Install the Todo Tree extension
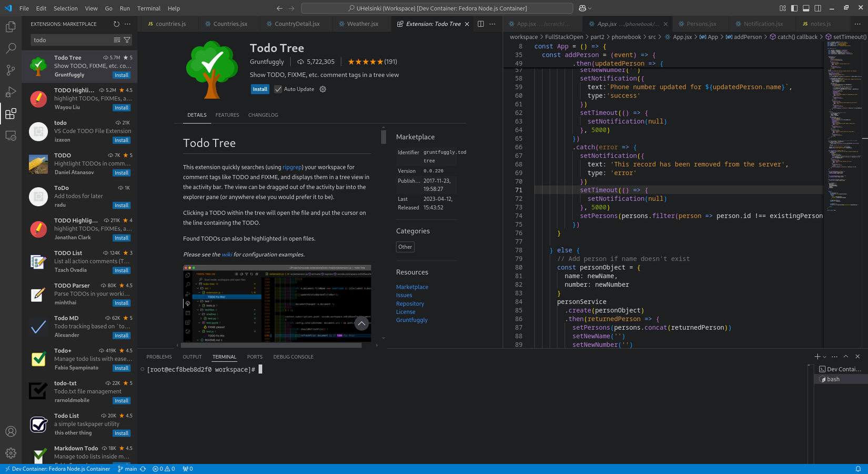Screen dimensions: 868x474 [260, 89]
